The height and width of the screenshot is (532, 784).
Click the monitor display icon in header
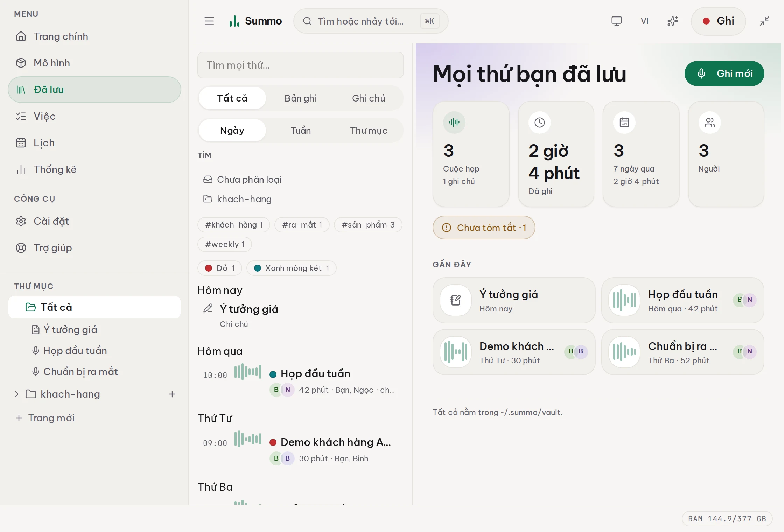[617, 21]
